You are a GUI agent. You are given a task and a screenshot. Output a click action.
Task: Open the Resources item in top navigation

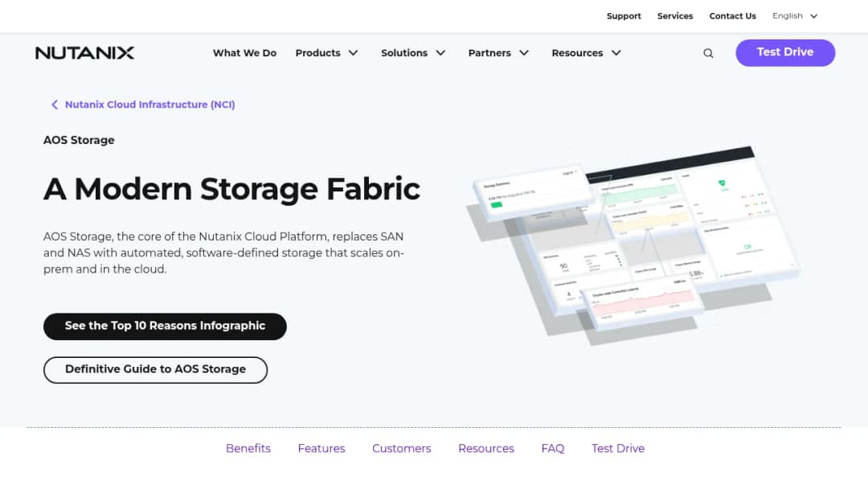click(577, 53)
